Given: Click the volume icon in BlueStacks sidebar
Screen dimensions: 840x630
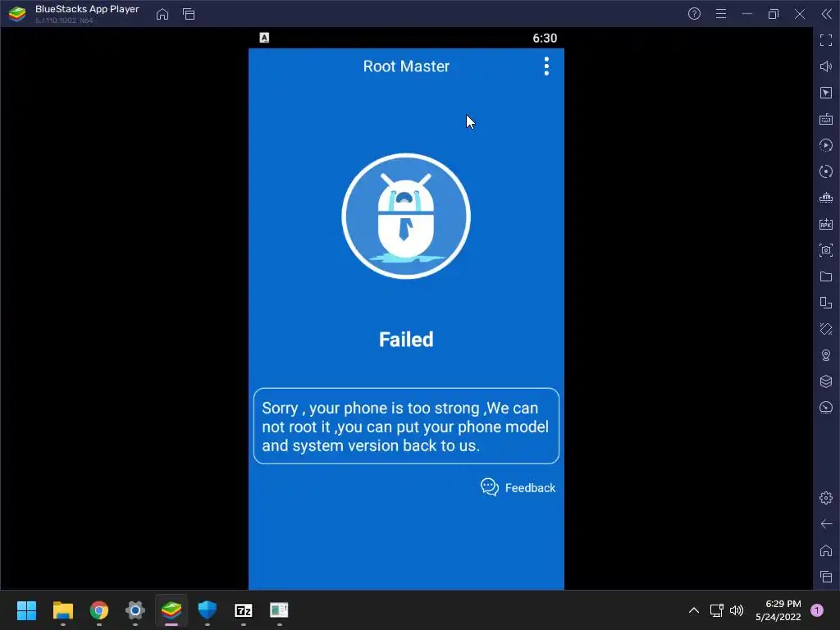Looking at the screenshot, I should pos(826,66).
